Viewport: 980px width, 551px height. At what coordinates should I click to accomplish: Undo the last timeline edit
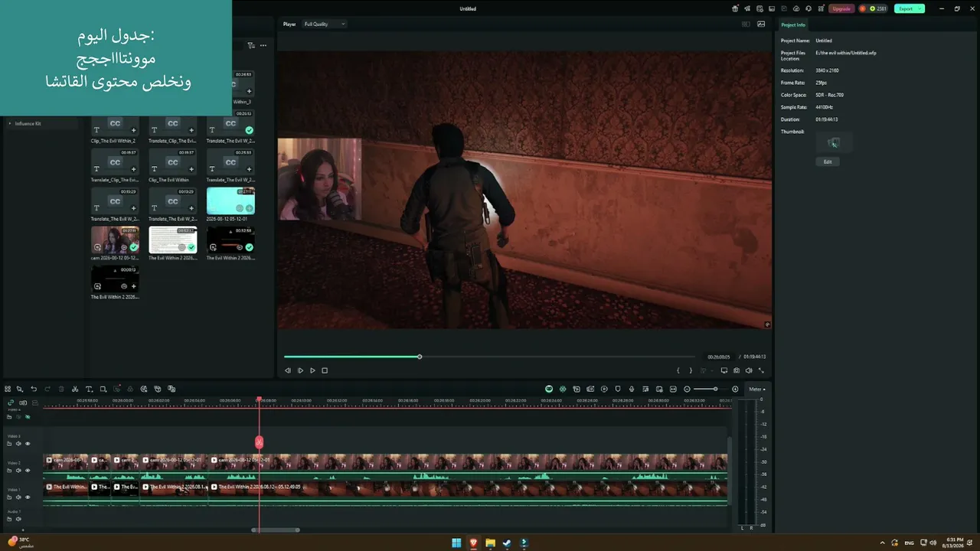tap(34, 389)
